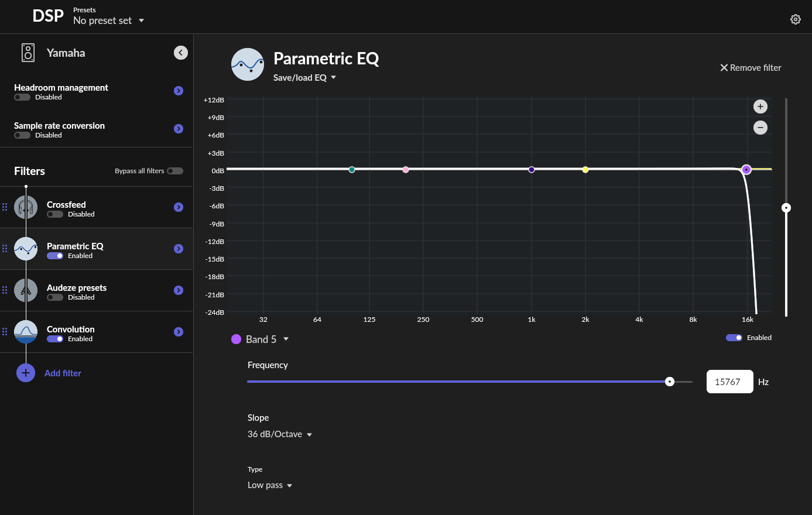Image resolution: width=812 pixels, height=515 pixels.
Task: Click Add filter
Action: click(x=63, y=373)
